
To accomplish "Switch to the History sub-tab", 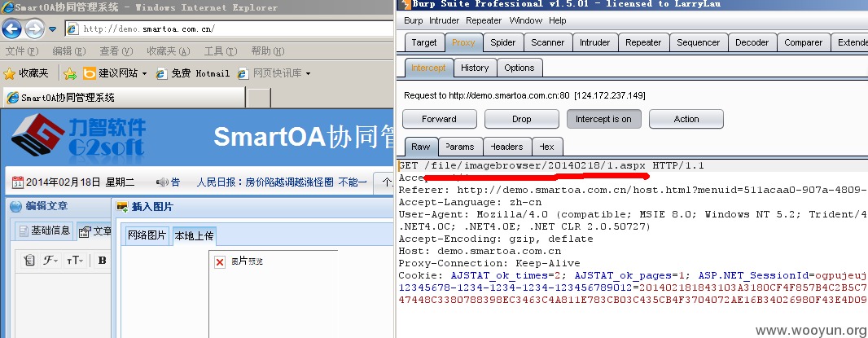I will coord(475,68).
